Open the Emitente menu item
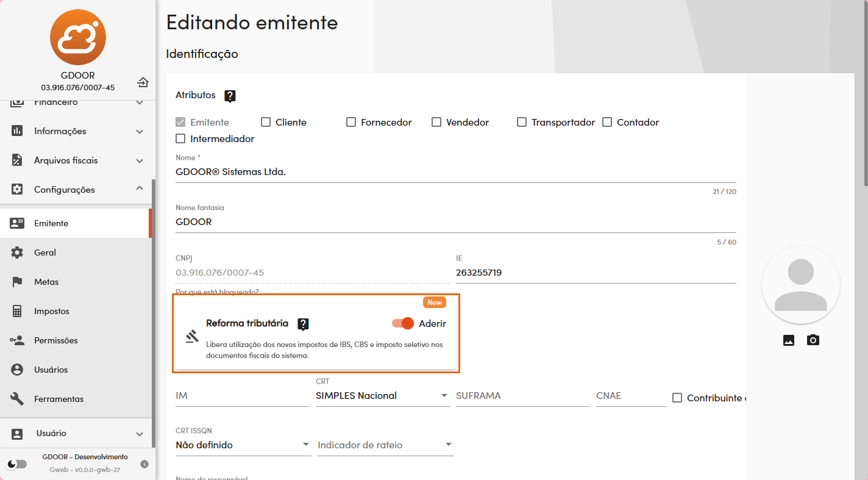 tap(76, 223)
